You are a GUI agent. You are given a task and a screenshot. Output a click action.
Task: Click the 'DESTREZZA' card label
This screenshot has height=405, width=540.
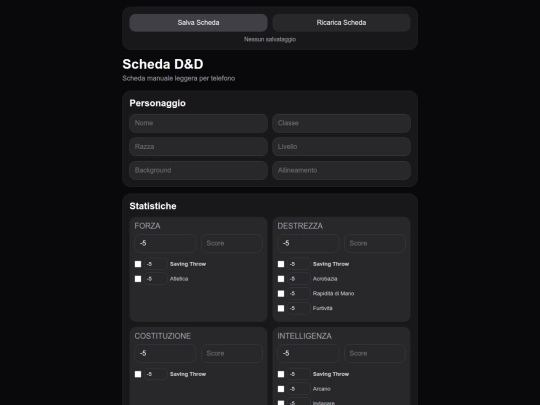pyautogui.click(x=300, y=226)
